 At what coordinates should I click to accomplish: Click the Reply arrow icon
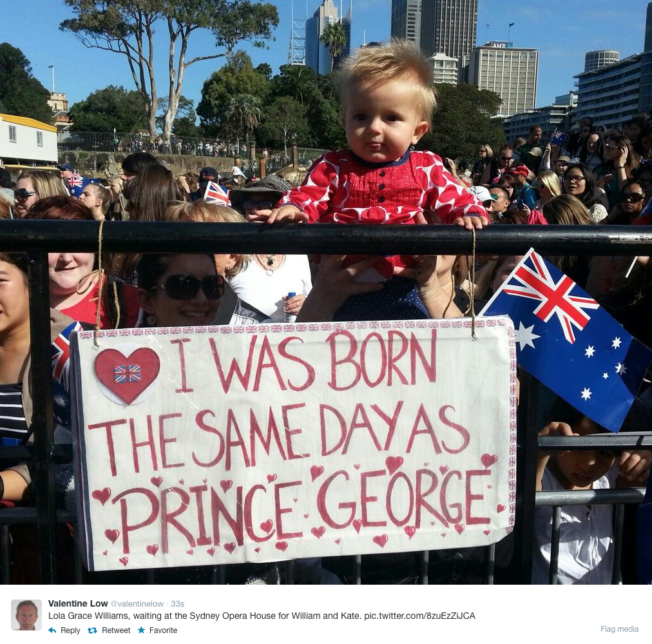click(x=52, y=630)
